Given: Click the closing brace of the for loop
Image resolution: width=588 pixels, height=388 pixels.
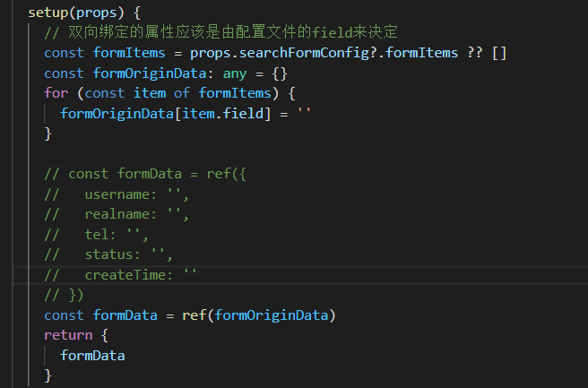Looking at the screenshot, I should tap(48, 134).
